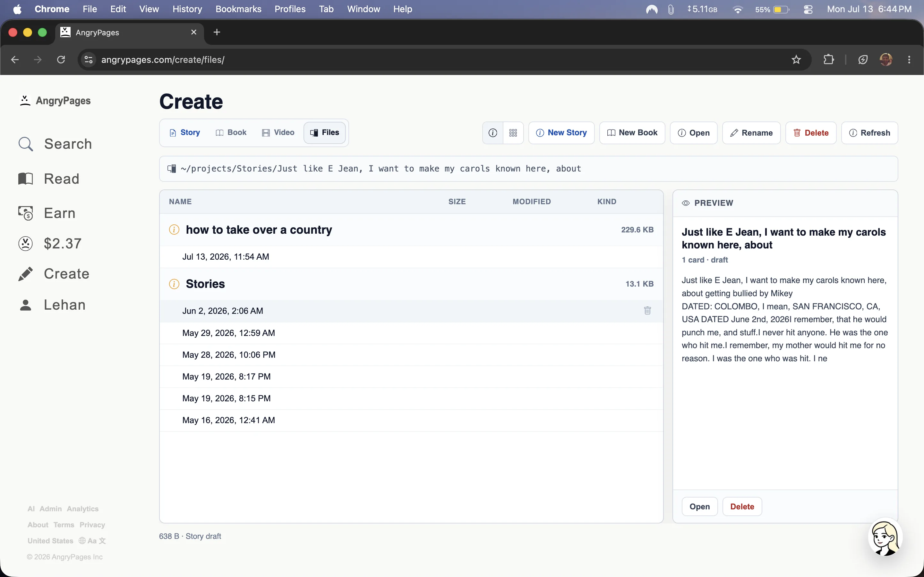Image resolution: width=924 pixels, height=577 pixels.
Task: Open the $2.37 balance item
Action: click(x=50, y=244)
